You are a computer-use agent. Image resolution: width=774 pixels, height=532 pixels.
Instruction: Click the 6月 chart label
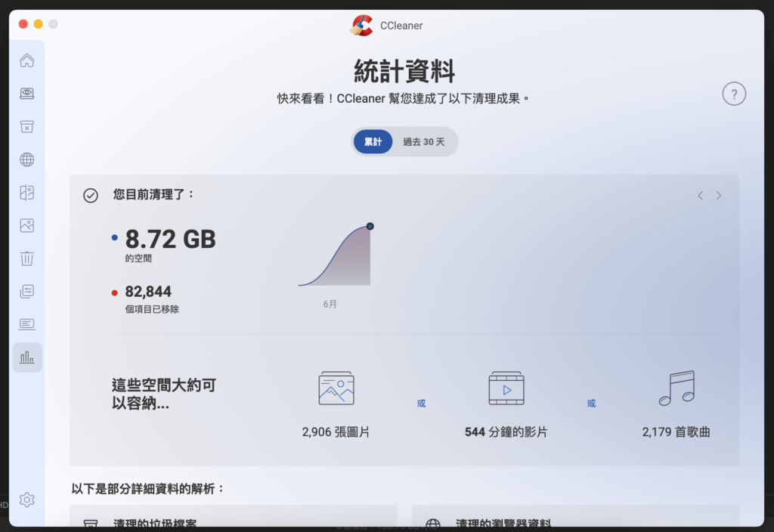click(x=330, y=304)
